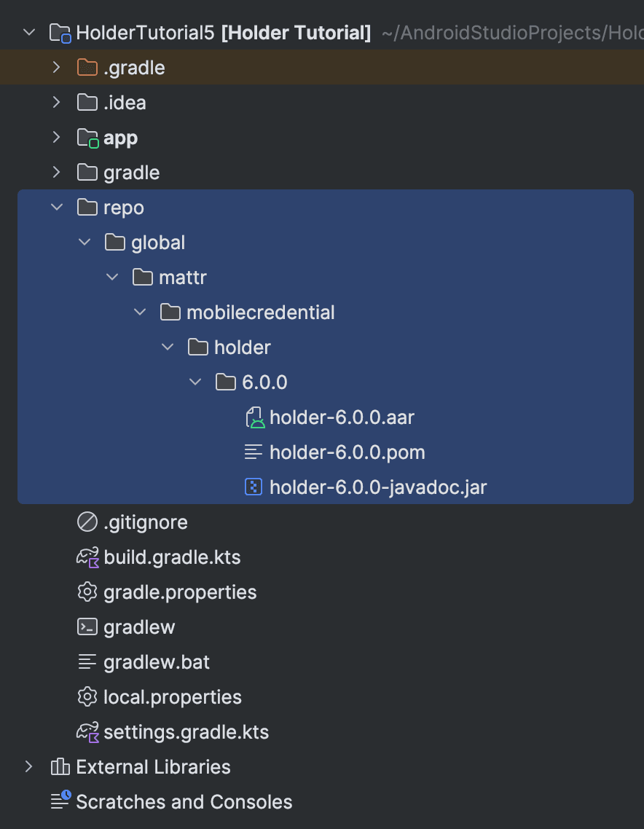Click the ignore icon beside .gitignore
This screenshot has width=644, height=829.
(87, 522)
